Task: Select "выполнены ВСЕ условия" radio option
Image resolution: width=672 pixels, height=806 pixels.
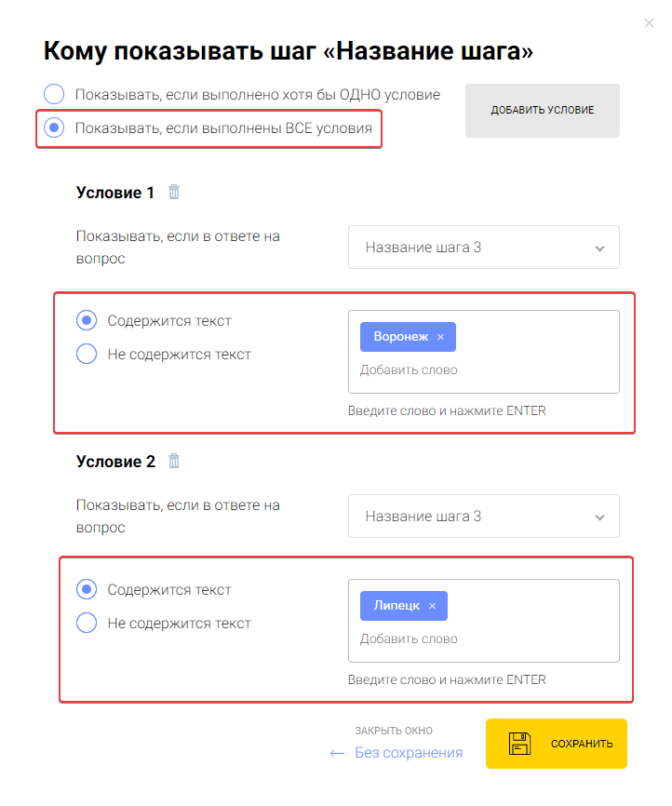Action: tap(54, 128)
